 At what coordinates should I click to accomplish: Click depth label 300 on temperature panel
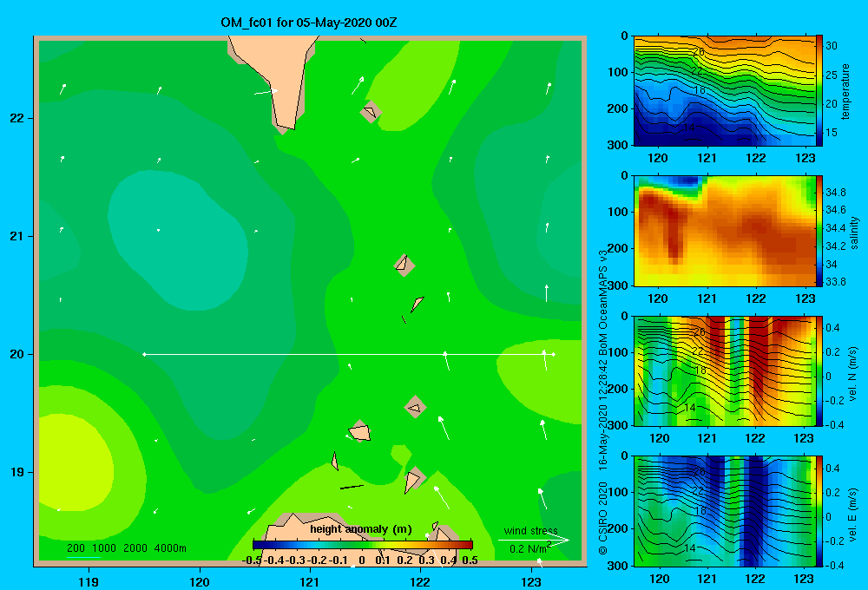618,145
